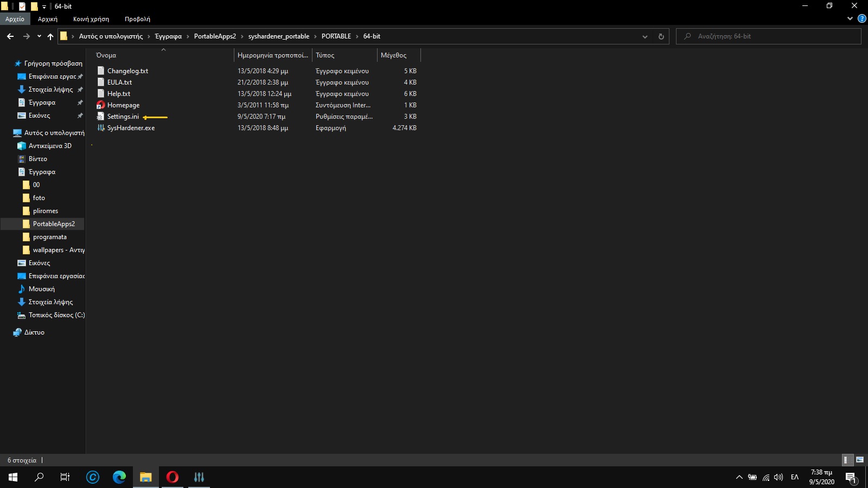Select the Help.txt file icon
Viewport: 868px width, 488px height.
pos(101,94)
